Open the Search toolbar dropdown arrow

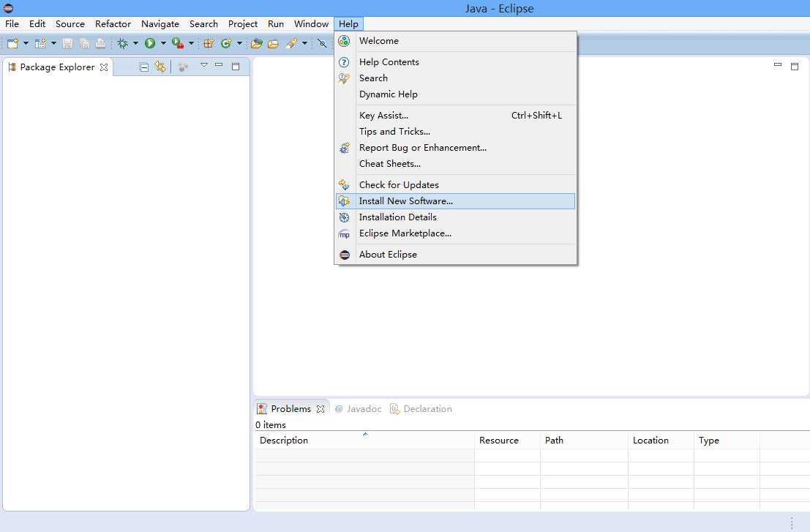[x=305, y=43]
